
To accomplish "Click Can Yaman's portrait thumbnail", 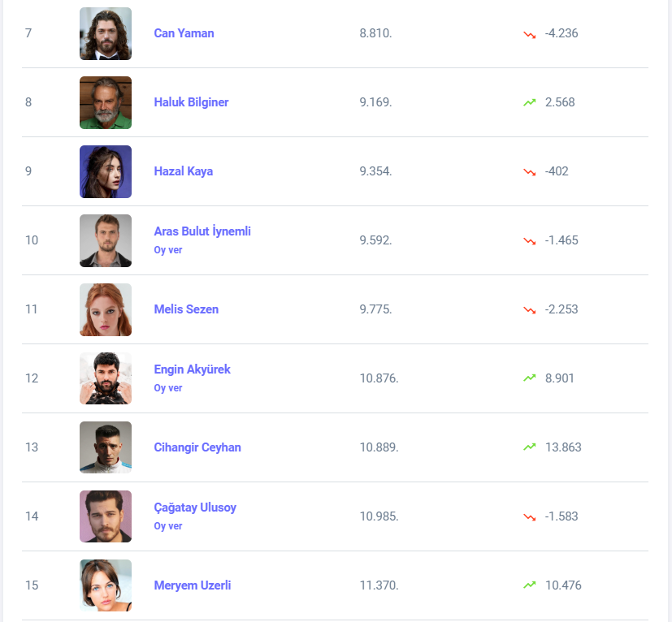I will coord(106,33).
